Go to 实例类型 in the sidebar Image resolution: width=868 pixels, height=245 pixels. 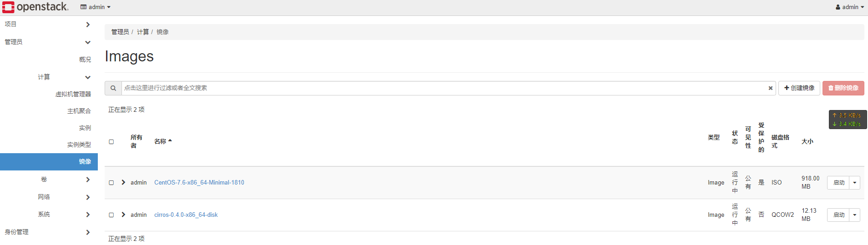point(79,145)
